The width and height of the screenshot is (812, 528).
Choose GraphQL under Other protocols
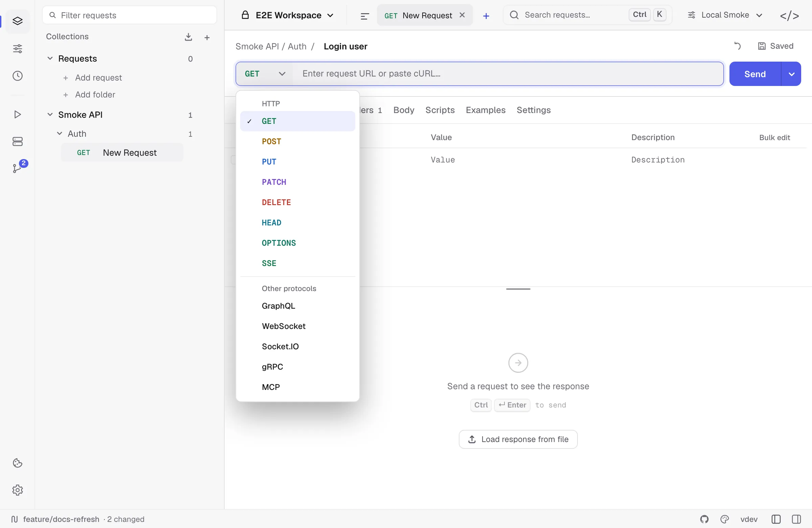[x=297, y=306]
